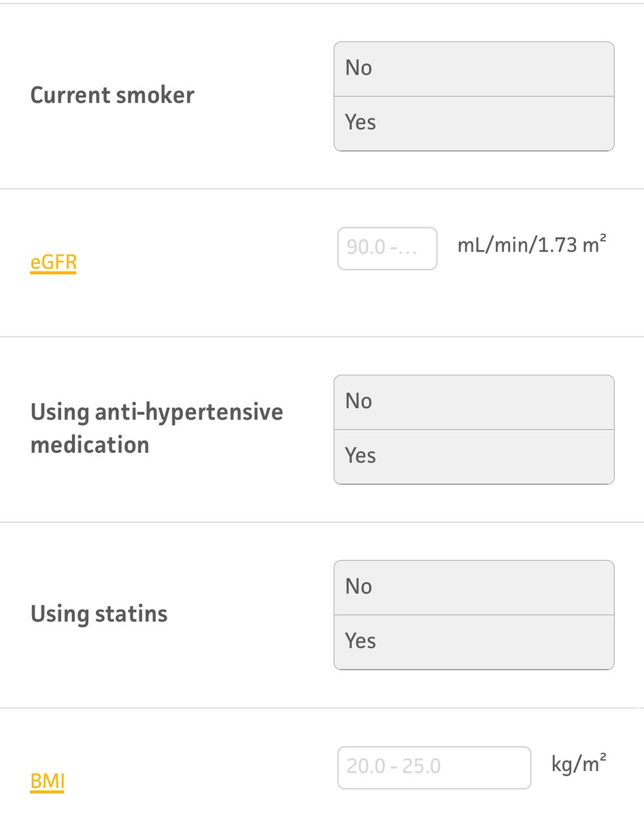Open the eGFR definition link

(x=53, y=262)
